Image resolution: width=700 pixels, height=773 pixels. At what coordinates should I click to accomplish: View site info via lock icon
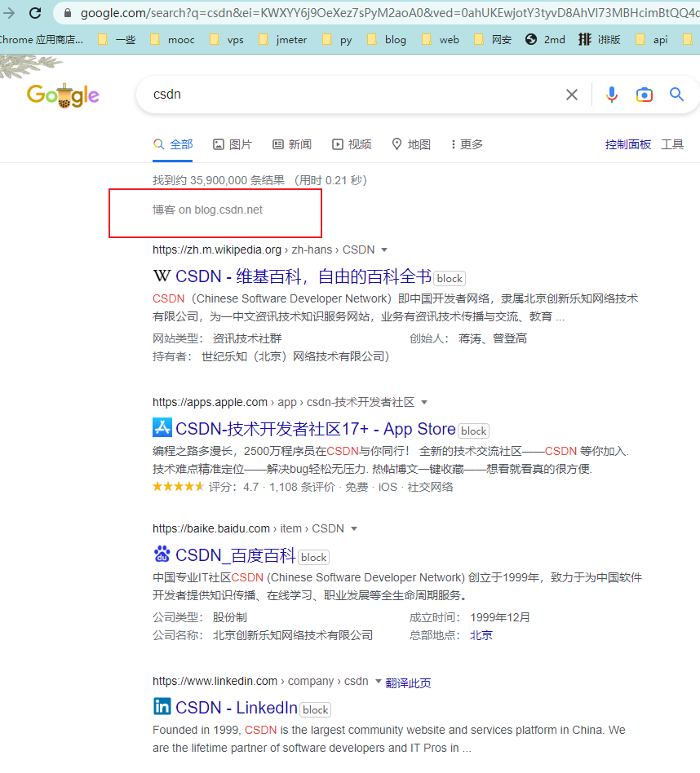(68, 13)
